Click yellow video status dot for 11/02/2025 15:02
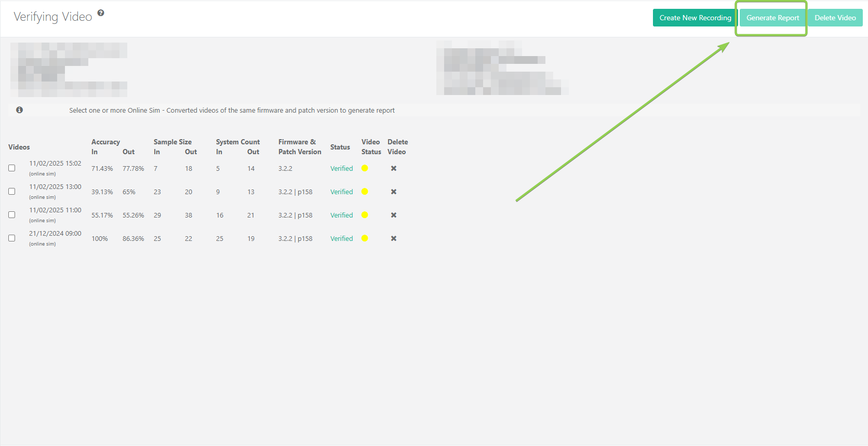The width and height of the screenshot is (868, 446). point(365,168)
